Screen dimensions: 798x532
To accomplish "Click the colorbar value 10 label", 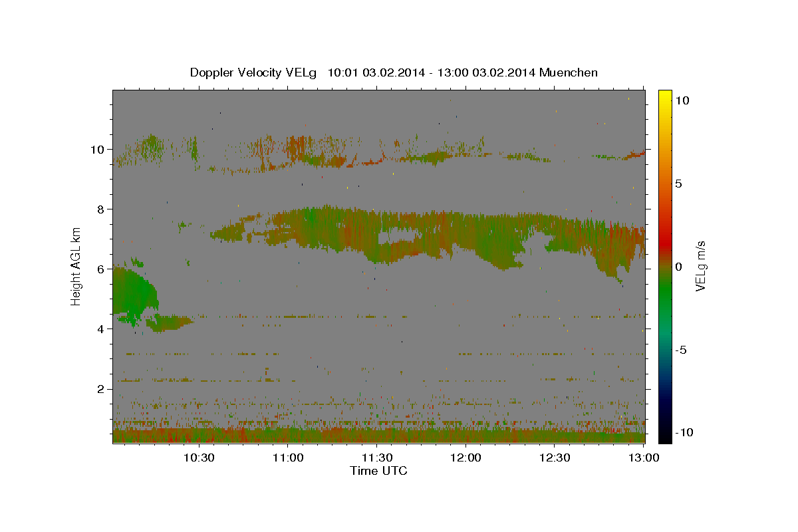I will click(x=682, y=100).
